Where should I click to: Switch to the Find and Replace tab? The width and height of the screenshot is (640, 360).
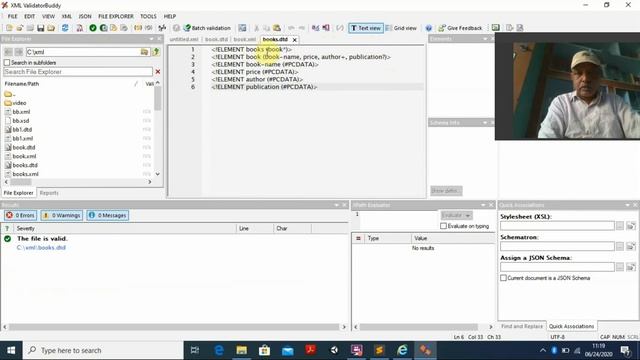(x=522, y=326)
